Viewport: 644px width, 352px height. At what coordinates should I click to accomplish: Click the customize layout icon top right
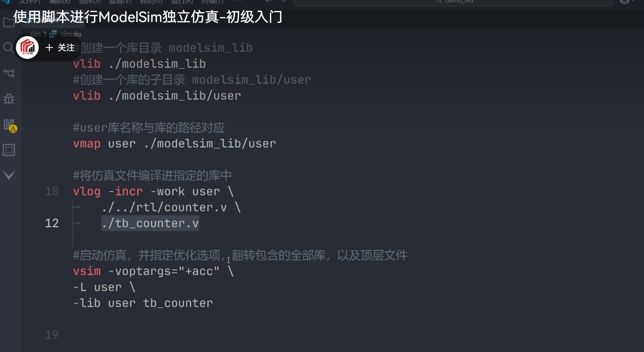tap(625, 2)
